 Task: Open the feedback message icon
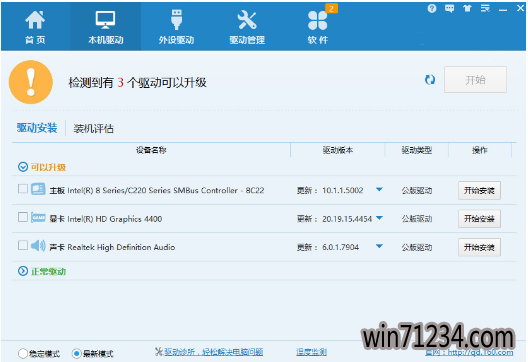449,8
